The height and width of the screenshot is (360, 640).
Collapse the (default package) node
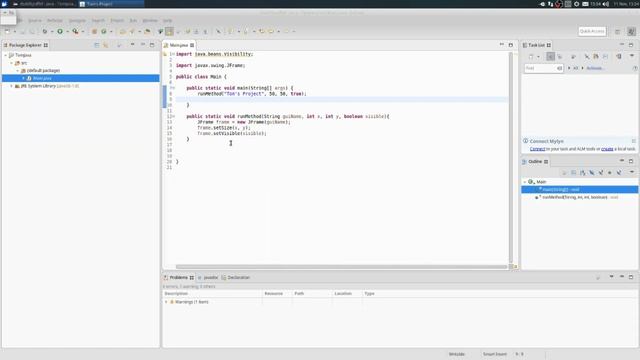click(18, 71)
